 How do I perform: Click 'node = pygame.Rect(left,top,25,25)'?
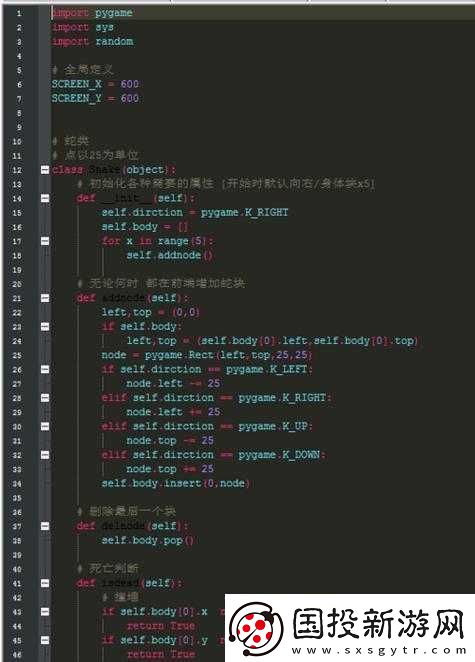pyautogui.click(x=207, y=355)
